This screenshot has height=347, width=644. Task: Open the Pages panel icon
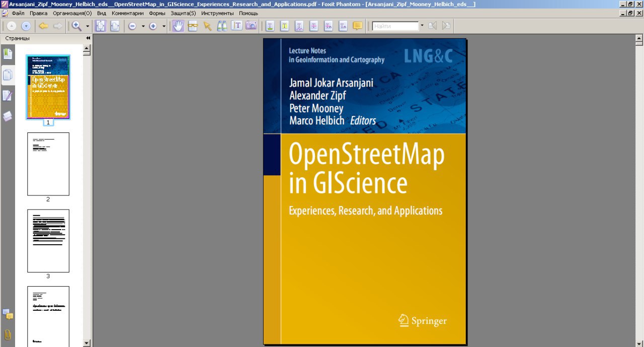click(8, 75)
